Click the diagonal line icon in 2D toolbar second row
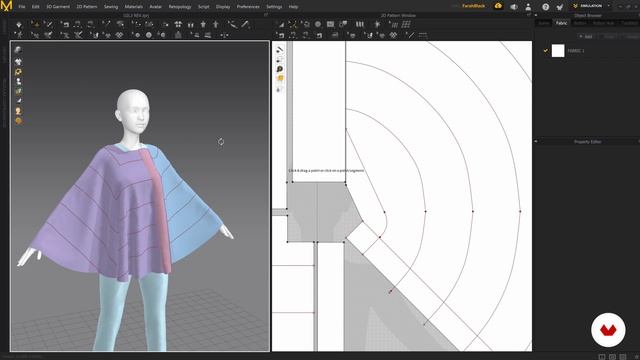Screen dimensions: 640x360 (x=410, y=35)
